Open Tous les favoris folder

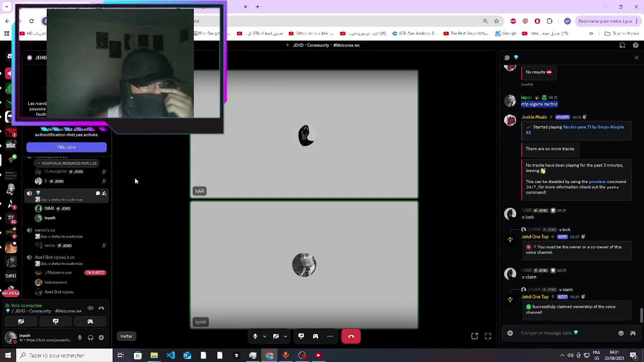(x=622, y=34)
